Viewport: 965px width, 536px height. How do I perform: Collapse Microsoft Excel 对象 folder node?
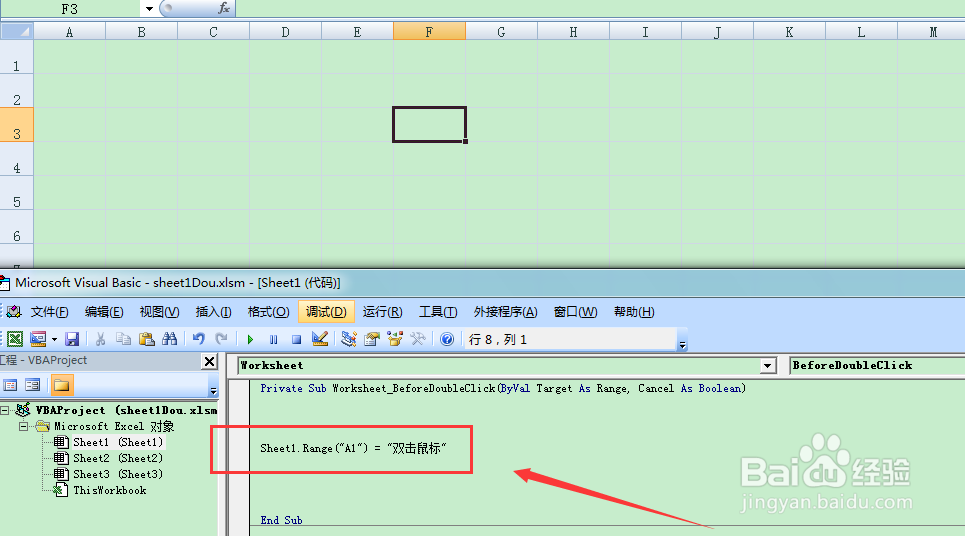click(x=23, y=426)
